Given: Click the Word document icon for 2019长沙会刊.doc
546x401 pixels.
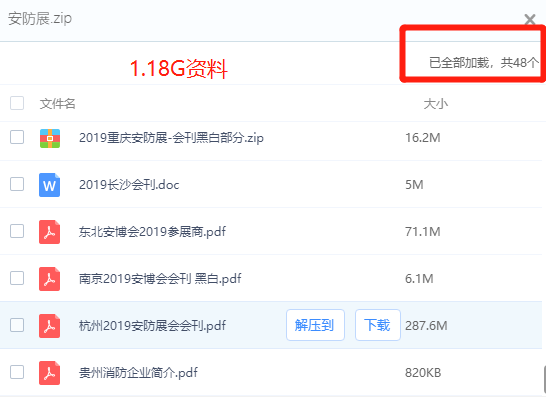Looking at the screenshot, I should (x=49, y=185).
